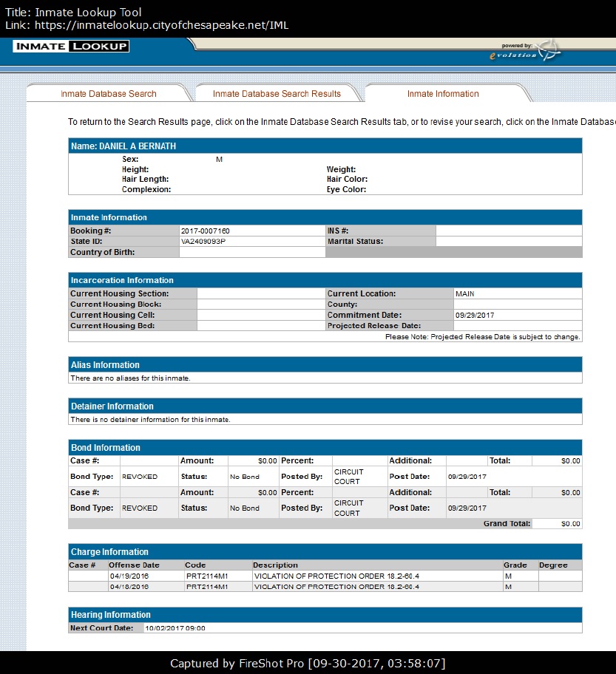This screenshot has height=674, width=616.
Task: Click the Description column header in charges
Action: 275,565
